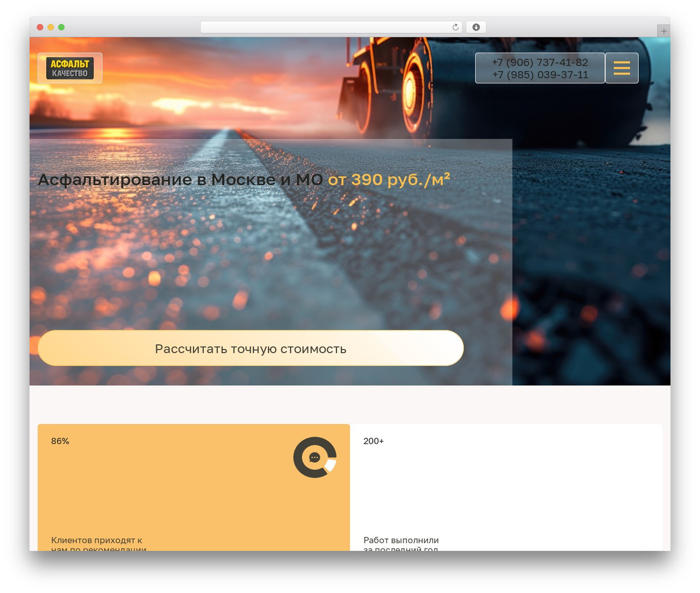
Task: Maximize the browser window
Action: point(61,27)
